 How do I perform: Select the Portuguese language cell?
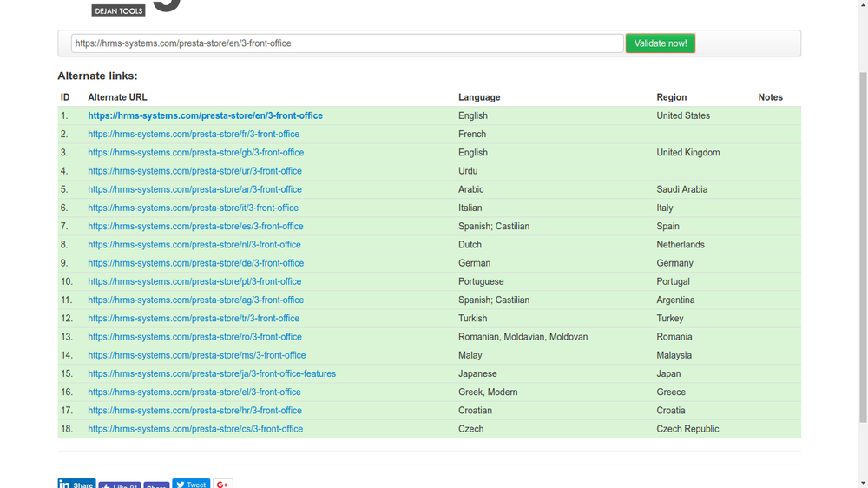pos(481,281)
